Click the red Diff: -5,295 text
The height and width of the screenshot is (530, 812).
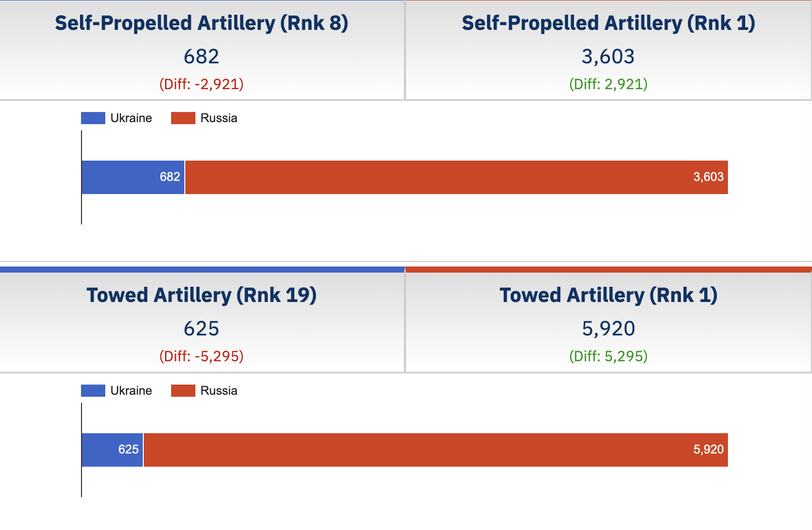pyautogui.click(x=201, y=356)
